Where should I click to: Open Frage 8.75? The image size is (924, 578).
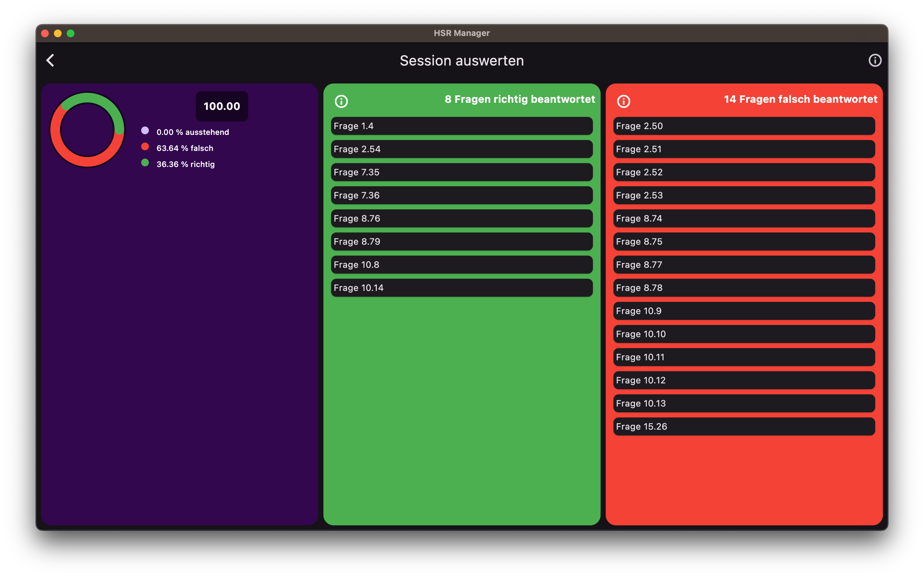(744, 241)
